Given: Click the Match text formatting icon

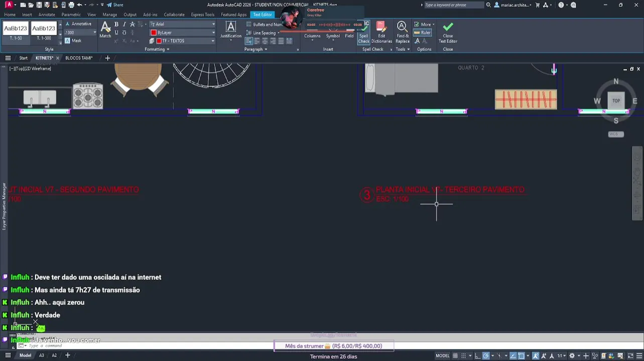Looking at the screenshot, I should pos(105,30).
